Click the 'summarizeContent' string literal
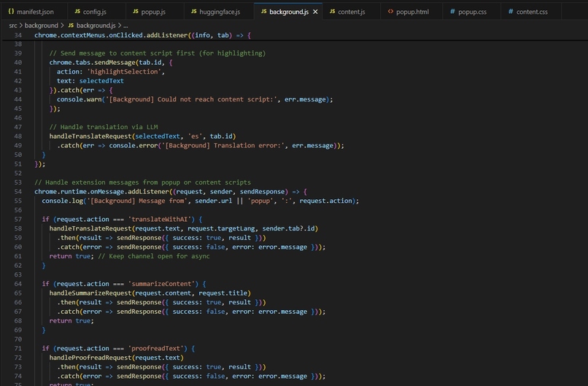588x386 pixels. (162, 284)
